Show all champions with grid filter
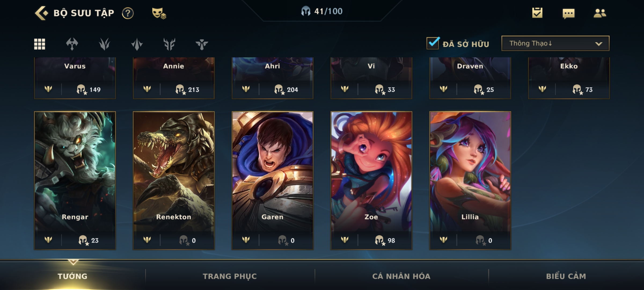644x290 pixels. pos(40,44)
